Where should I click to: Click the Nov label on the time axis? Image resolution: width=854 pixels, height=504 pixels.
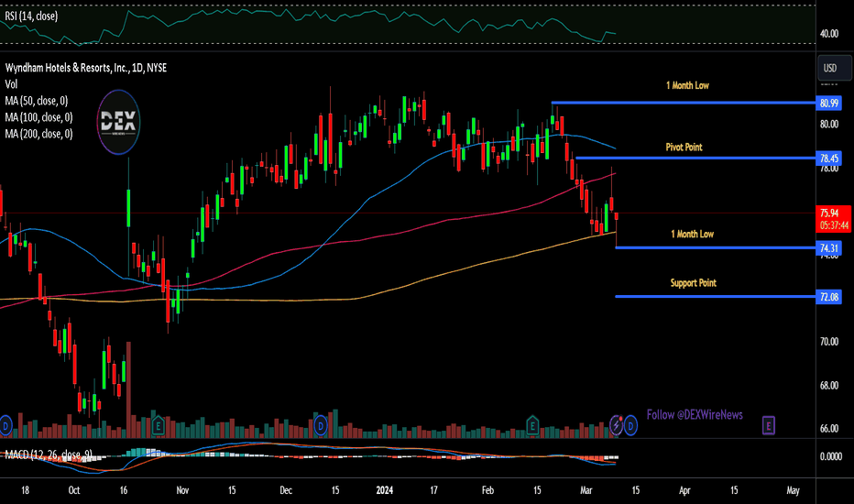[x=182, y=490]
